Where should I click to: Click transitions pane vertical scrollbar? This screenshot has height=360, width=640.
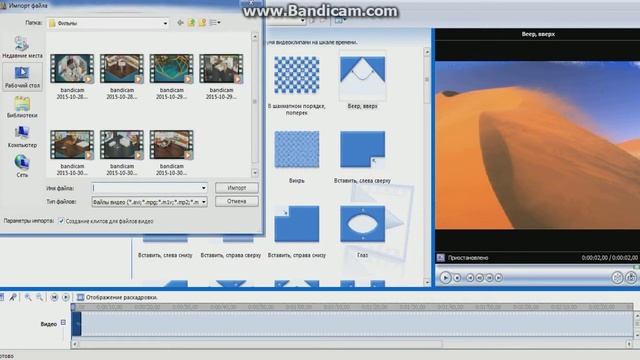(x=427, y=167)
